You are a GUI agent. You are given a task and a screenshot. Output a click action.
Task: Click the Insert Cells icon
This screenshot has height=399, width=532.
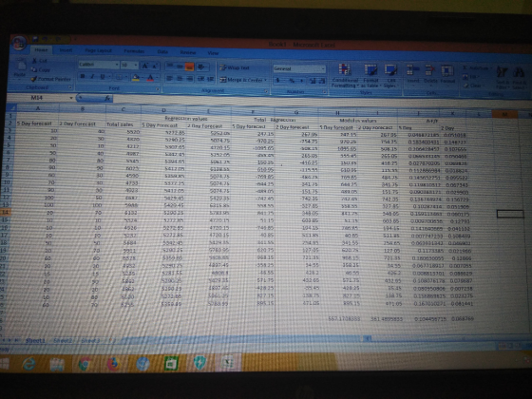413,70
